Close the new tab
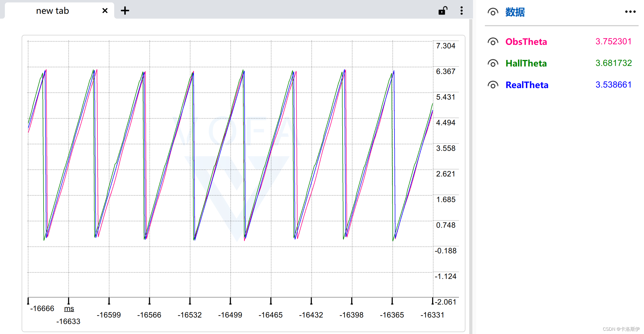Screen dimensions: 644x334 (x=105, y=11)
